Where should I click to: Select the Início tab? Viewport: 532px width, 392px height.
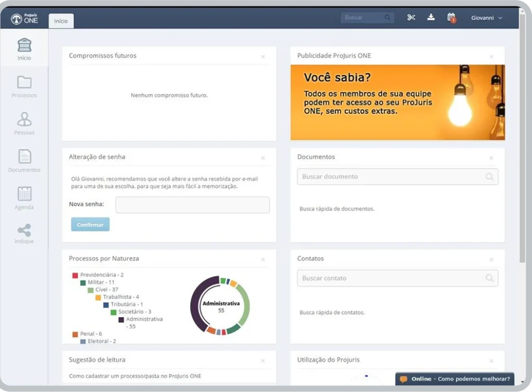61,21
